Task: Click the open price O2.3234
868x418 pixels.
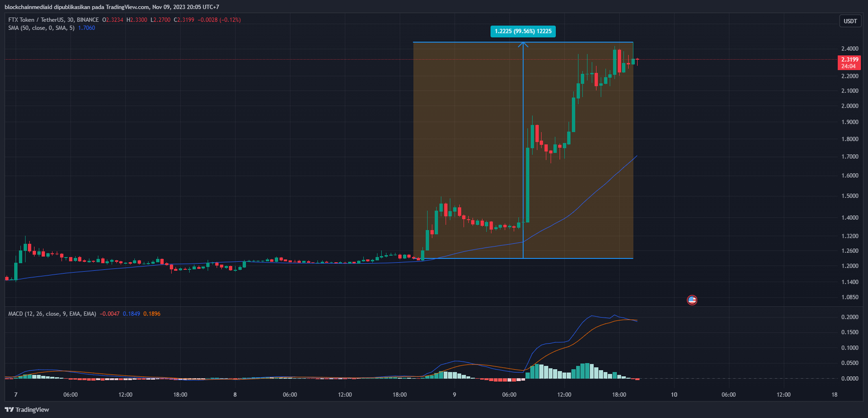Action: (x=113, y=20)
